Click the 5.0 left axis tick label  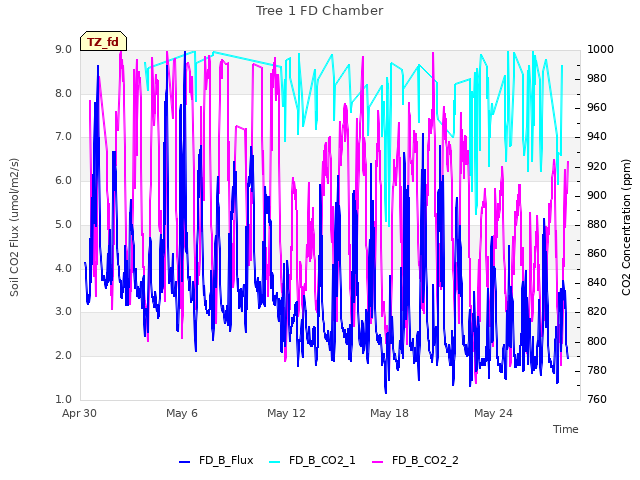[x=63, y=224]
